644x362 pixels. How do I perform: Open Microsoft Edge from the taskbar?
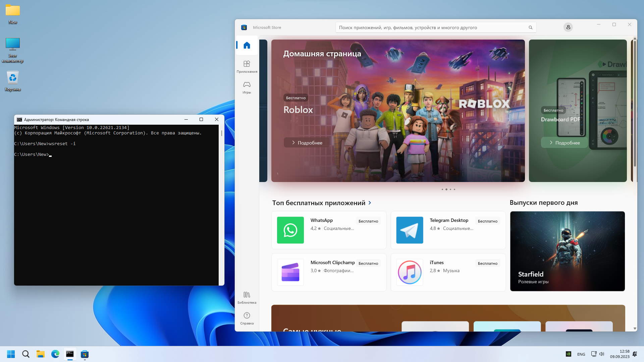pos(55,354)
